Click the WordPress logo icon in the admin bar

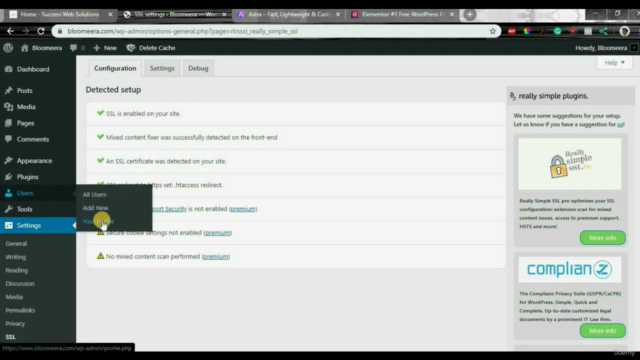tap(8, 48)
